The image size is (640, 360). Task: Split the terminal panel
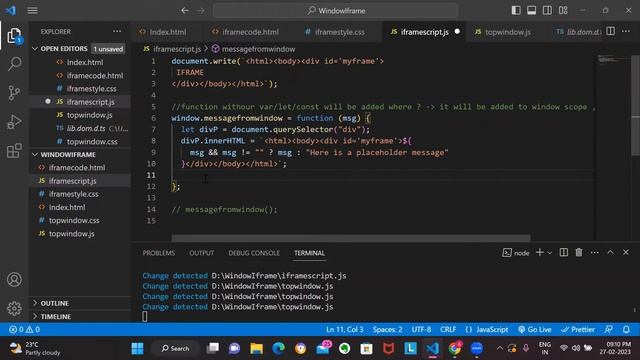tap(564, 253)
